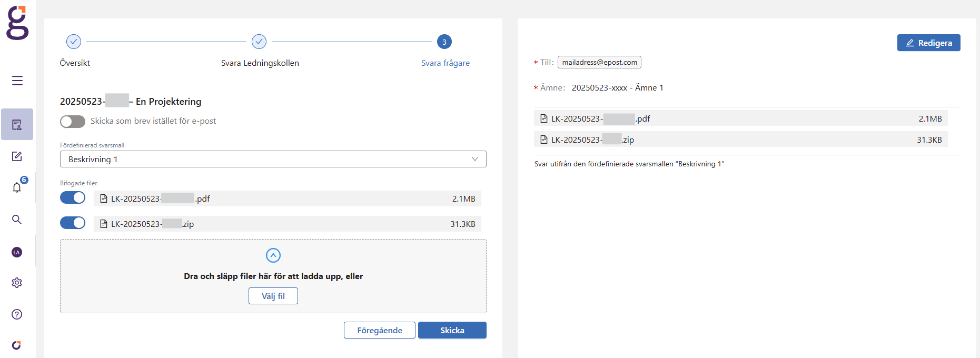
Task: Open the 'Beskrivning 1' template dropdown
Action: 273,159
